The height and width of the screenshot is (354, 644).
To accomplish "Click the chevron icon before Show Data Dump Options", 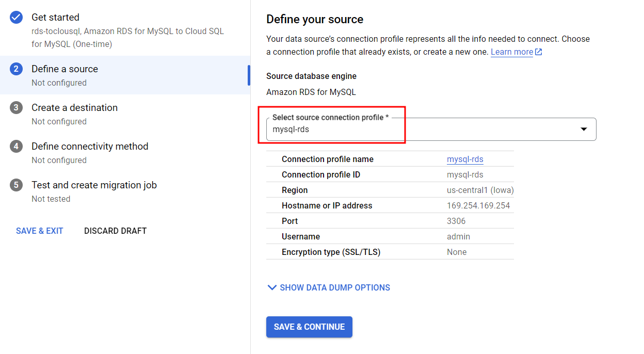I will click(272, 287).
